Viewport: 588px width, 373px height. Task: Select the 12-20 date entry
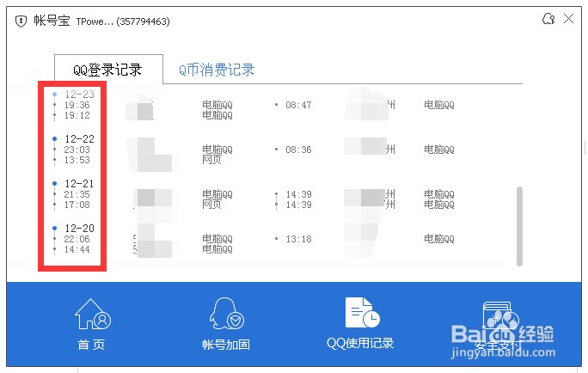[x=79, y=228]
